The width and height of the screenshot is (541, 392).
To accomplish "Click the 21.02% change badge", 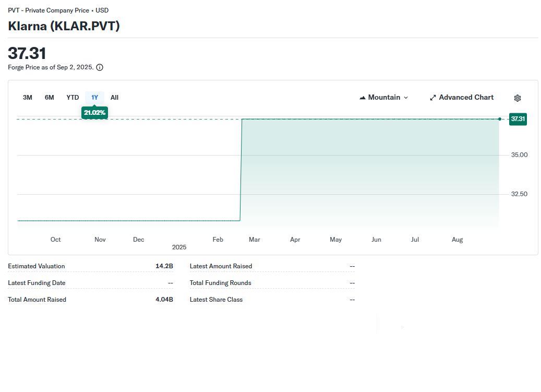I will (x=94, y=113).
